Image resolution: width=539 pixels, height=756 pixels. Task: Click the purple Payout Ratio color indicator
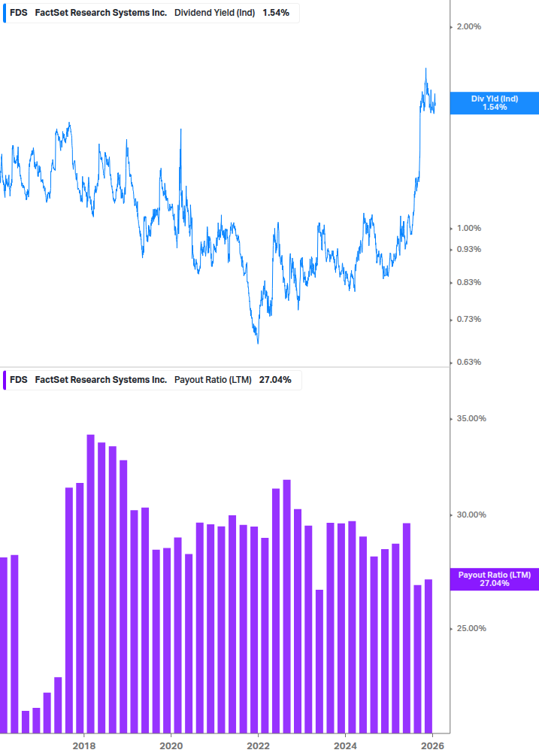[x=3, y=380]
